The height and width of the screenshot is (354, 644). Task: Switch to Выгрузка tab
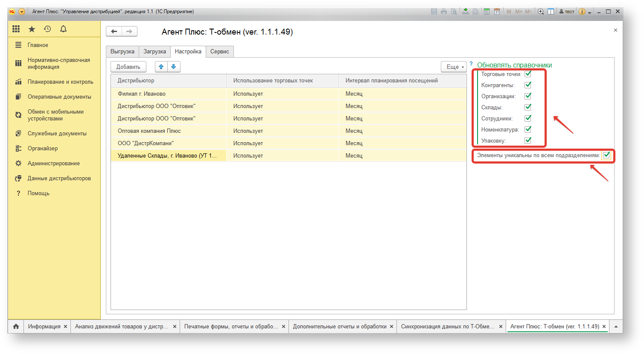122,52
